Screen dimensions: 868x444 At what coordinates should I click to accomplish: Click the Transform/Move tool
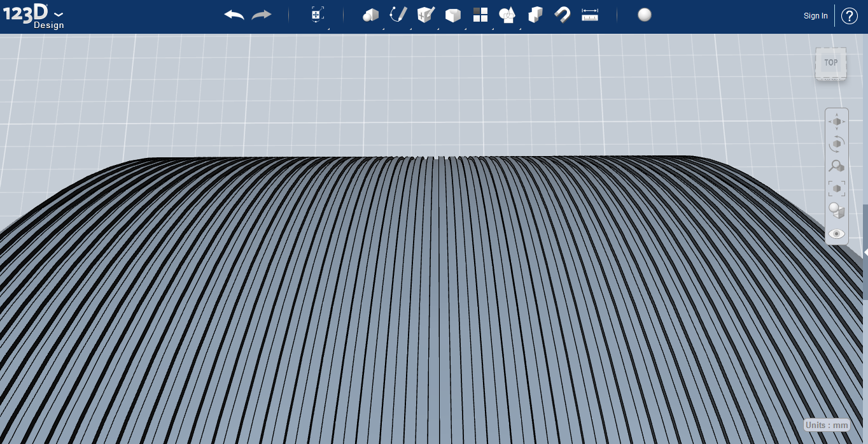(316, 15)
